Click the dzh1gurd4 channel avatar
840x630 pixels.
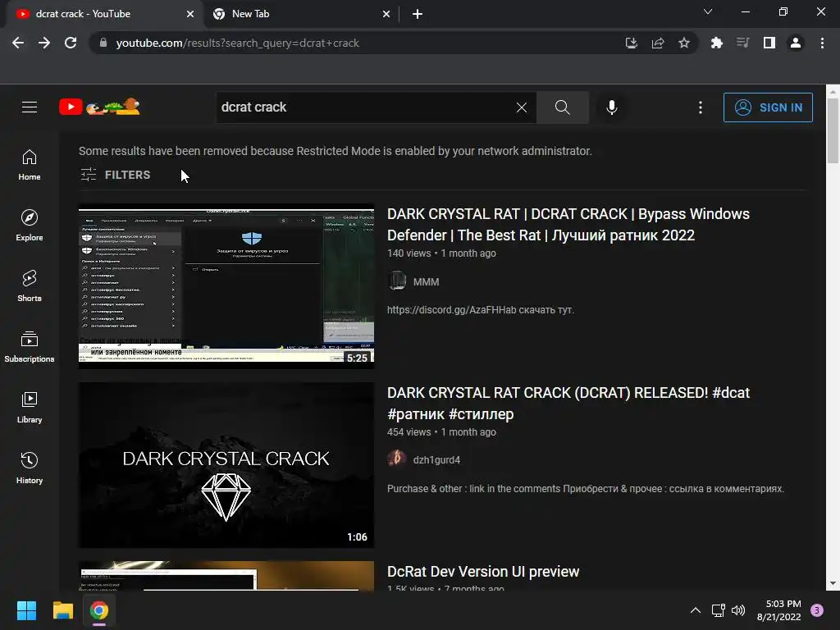[x=397, y=459]
